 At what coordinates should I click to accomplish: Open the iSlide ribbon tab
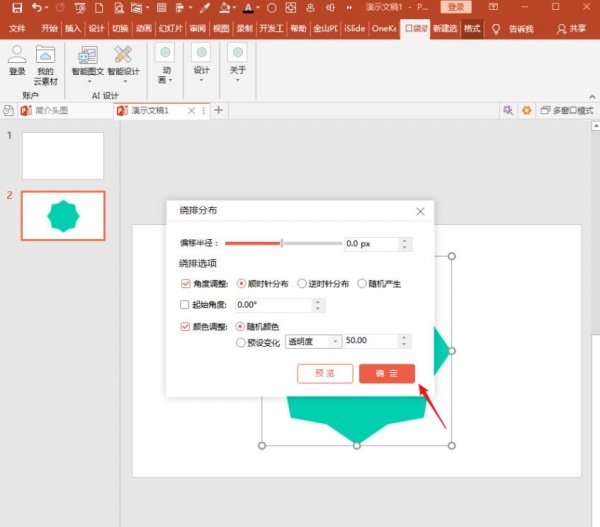coord(354,29)
